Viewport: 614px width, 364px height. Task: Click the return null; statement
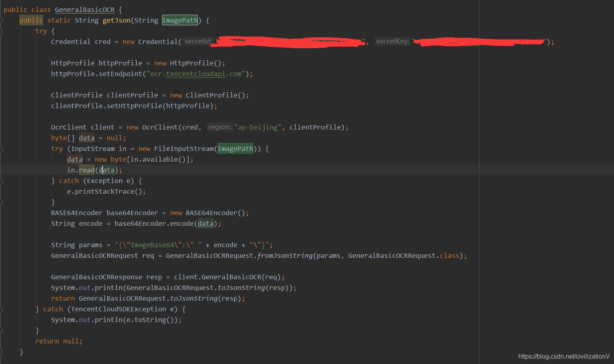coord(59,341)
